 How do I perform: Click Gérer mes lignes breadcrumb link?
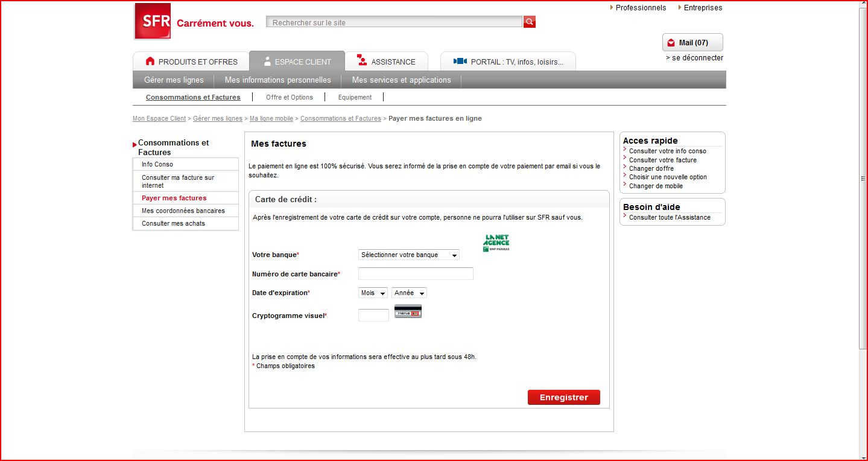pyautogui.click(x=218, y=118)
